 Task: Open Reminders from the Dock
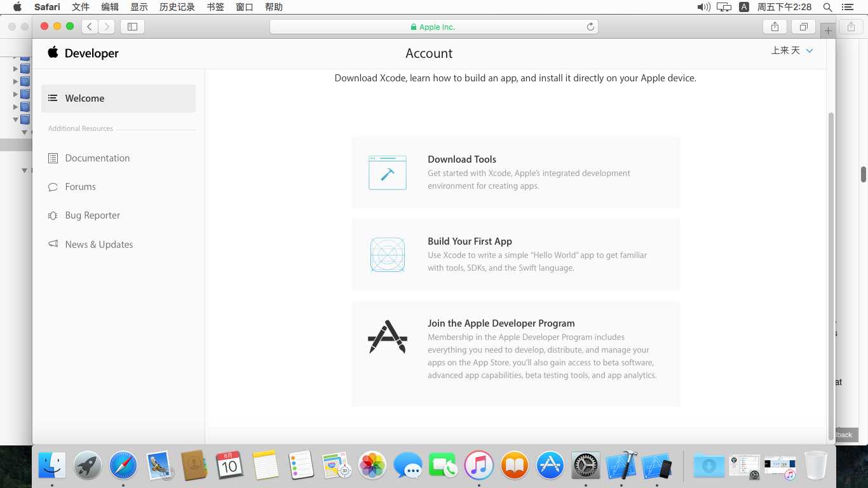301,466
